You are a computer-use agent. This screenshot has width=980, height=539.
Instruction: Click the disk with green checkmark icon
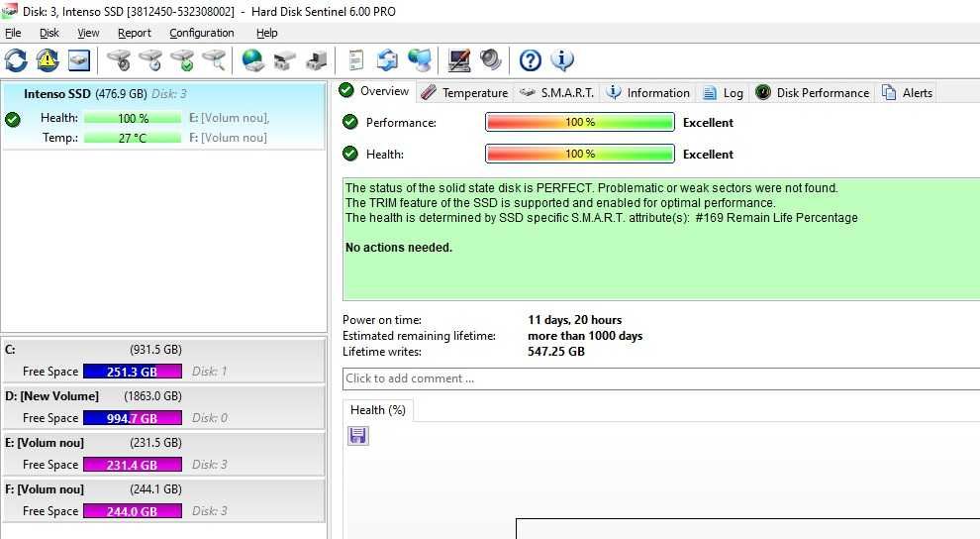click(182, 60)
